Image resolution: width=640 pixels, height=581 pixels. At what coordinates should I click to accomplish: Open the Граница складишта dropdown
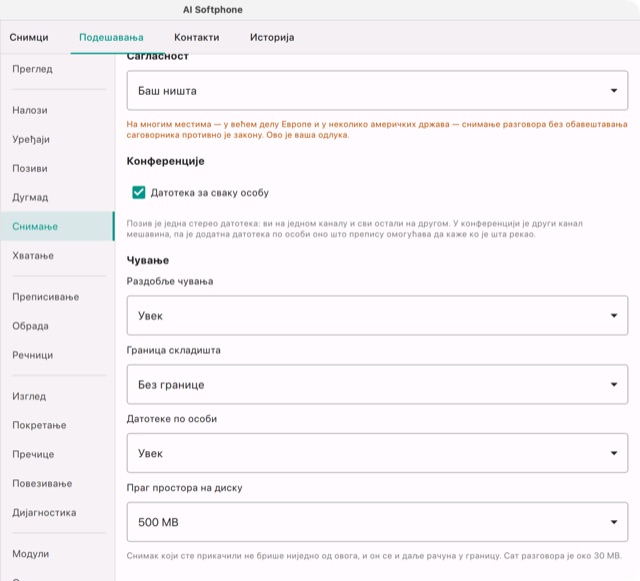tap(377, 384)
